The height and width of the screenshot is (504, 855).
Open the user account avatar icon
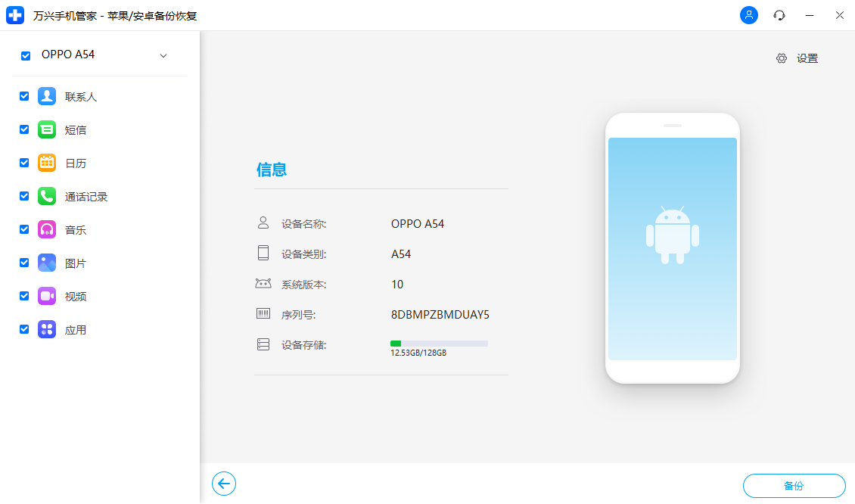748,15
